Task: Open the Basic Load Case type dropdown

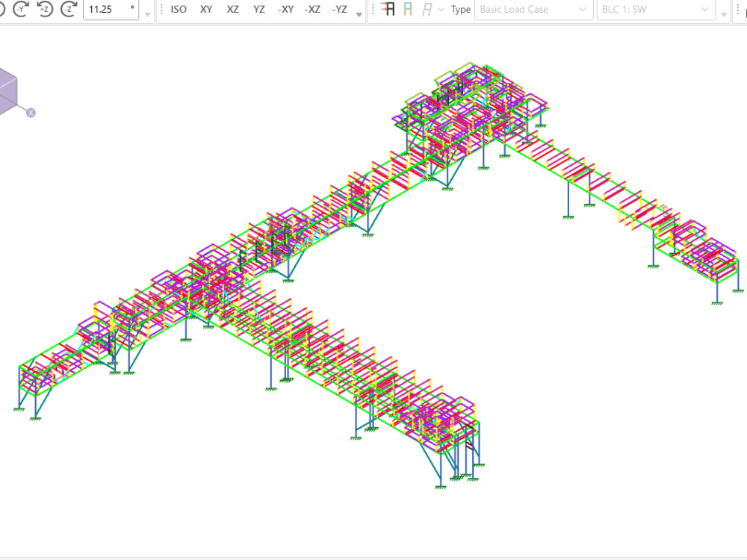Action: pos(533,9)
